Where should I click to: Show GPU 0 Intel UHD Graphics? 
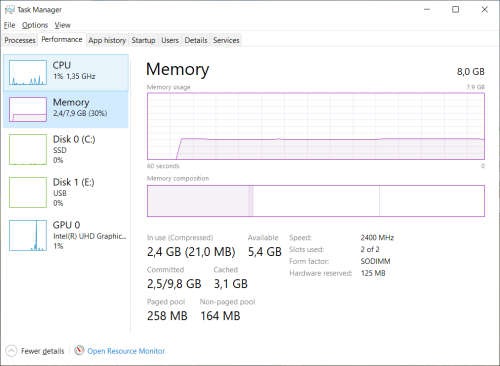66,235
